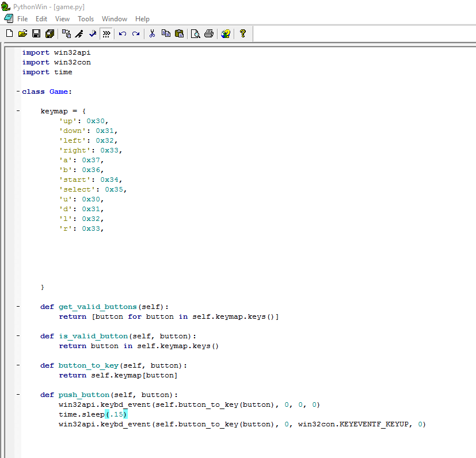Click the "'down': 0x31" entry
The height and width of the screenshot is (458, 476).
(88, 131)
